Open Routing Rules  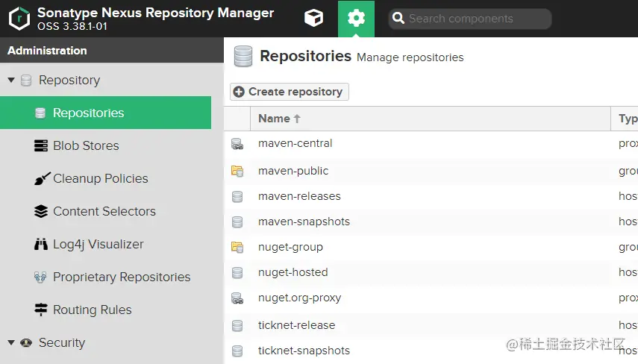tap(93, 310)
